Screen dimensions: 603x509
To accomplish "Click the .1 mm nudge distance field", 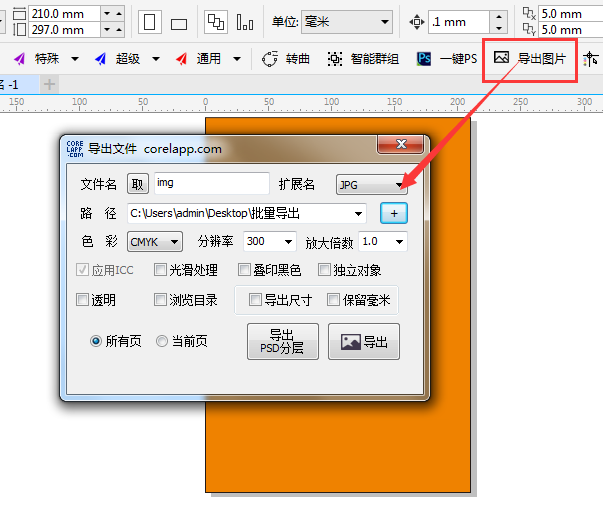I will tap(459, 22).
